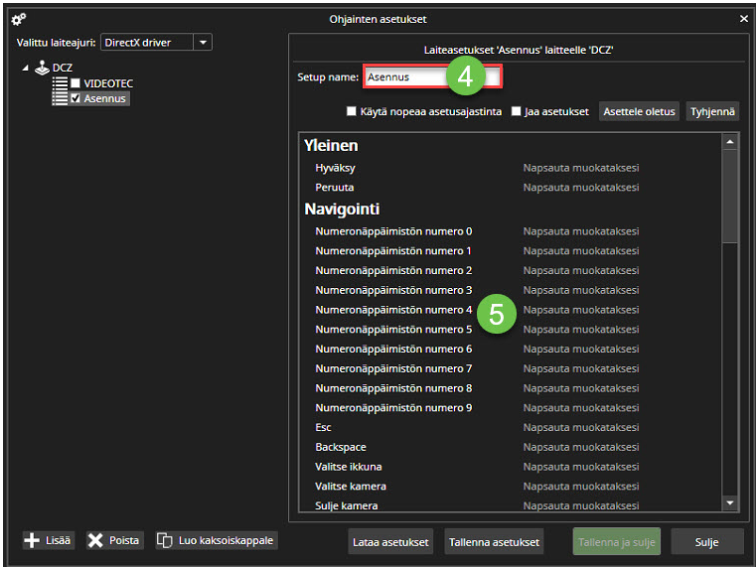Click Asettele oletus button
This screenshot has height=567, width=756.
(x=639, y=111)
